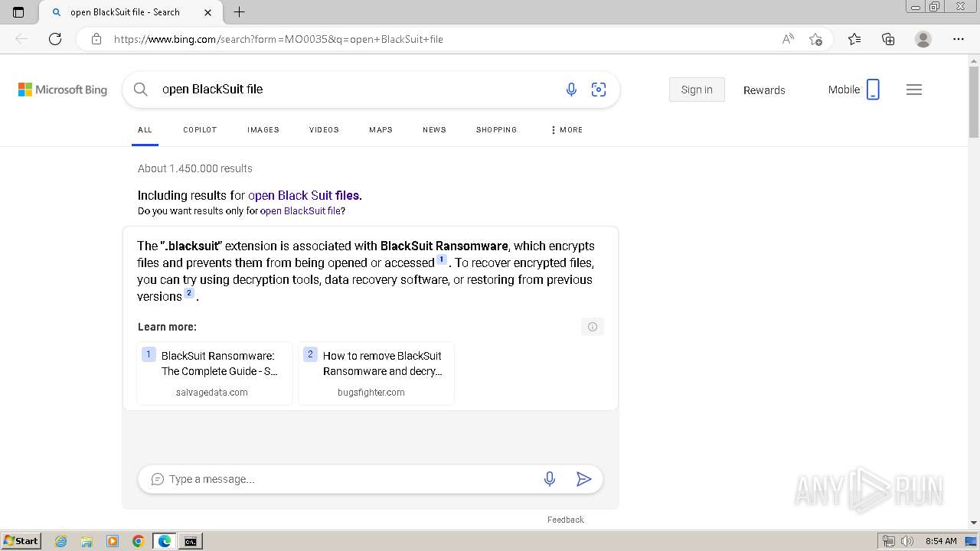Screen dimensions: 980x551
Task: Open the Windows Start menu
Action: pos(21,541)
